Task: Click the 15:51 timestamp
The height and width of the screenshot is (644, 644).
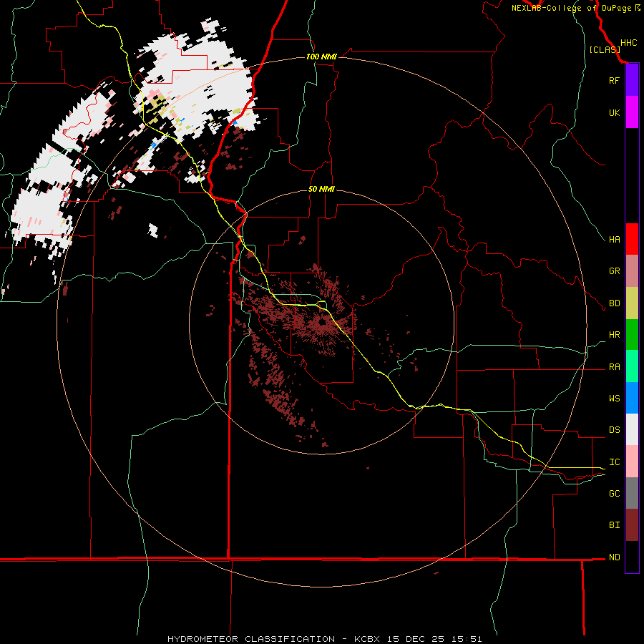Action: pos(466,639)
